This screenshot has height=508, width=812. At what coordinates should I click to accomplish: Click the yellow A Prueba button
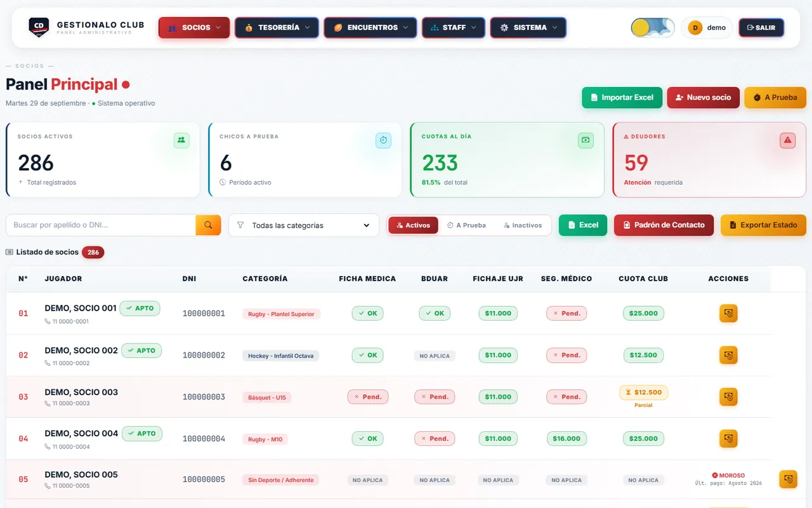[775, 98]
